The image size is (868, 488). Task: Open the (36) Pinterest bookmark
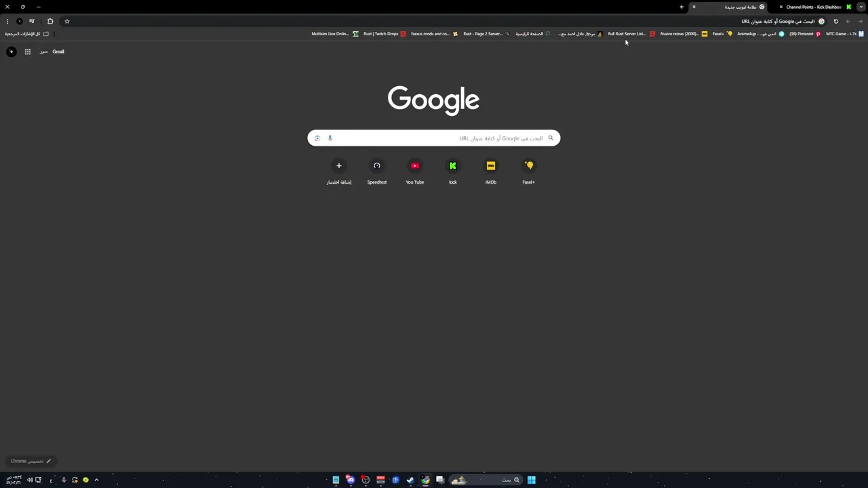[805, 34]
